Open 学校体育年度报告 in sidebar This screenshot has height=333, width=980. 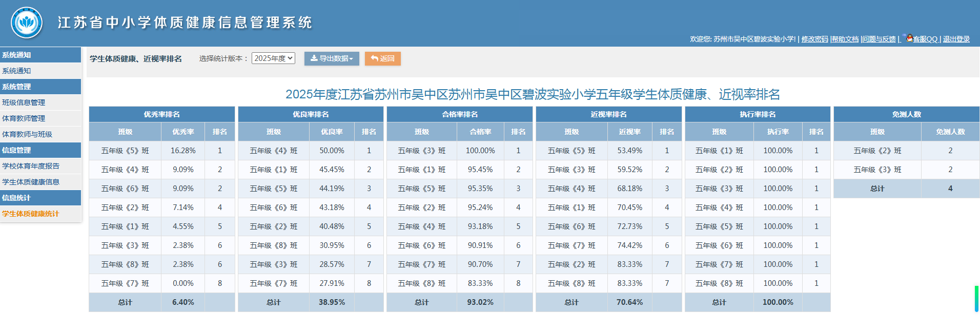31,166
